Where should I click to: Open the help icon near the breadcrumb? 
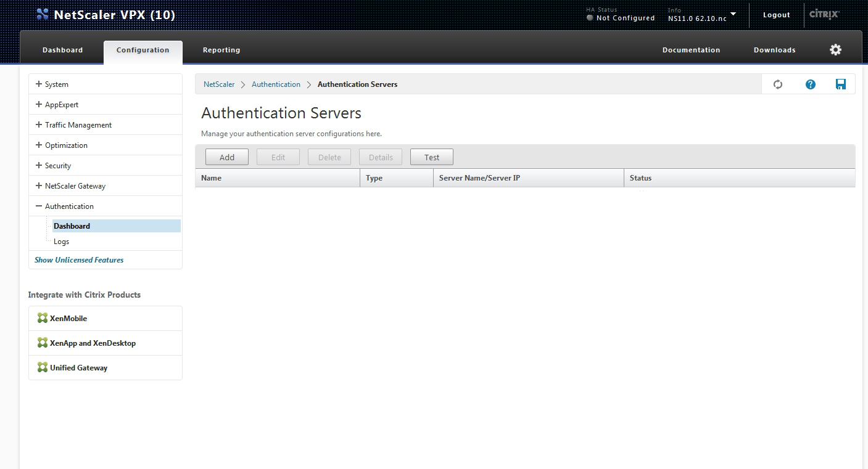point(810,84)
